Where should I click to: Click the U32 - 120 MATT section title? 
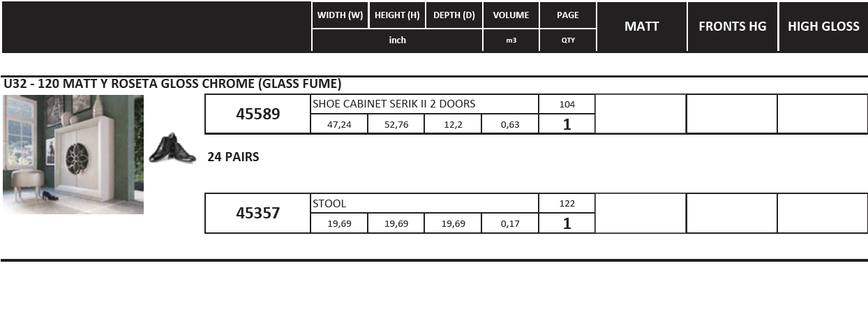(172, 84)
